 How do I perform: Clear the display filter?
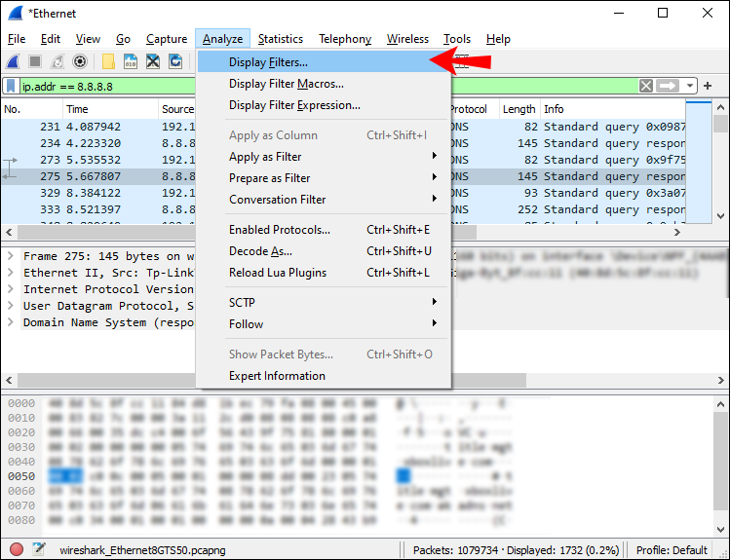[646, 86]
